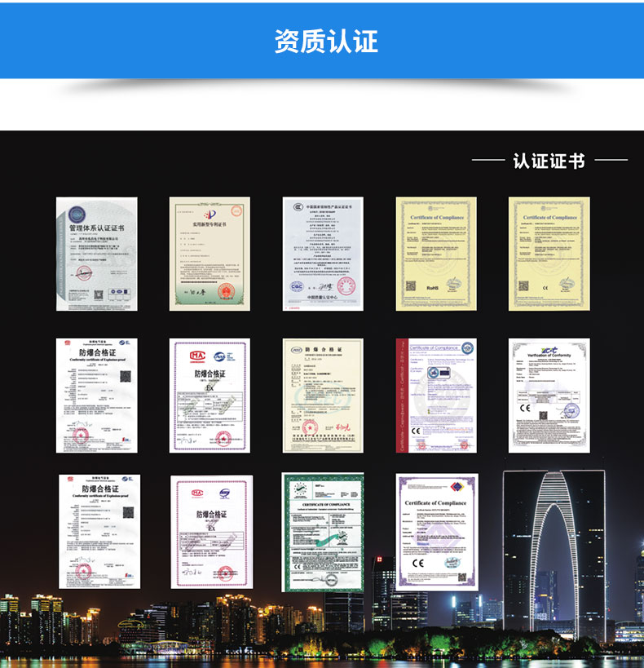View the green-bordered Certificate of Compliance
The height and width of the screenshot is (668, 644).
323,532
